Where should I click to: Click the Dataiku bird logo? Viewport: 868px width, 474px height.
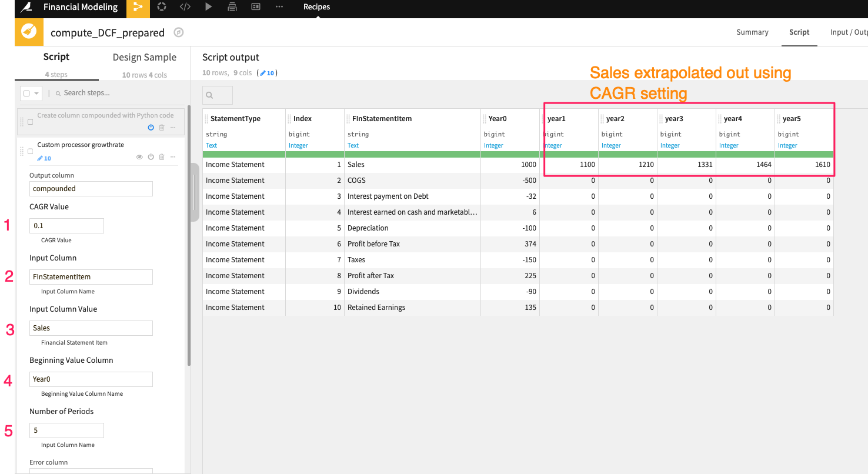pyautogui.click(x=26, y=7)
